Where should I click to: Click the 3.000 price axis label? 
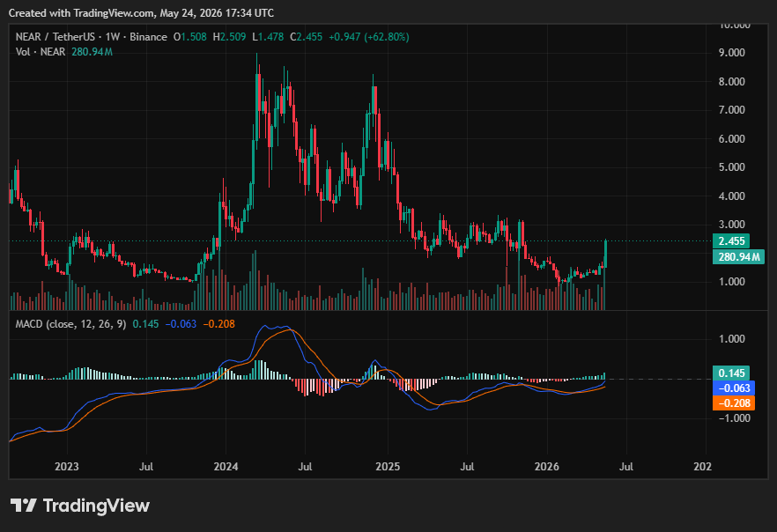(731, 225)
